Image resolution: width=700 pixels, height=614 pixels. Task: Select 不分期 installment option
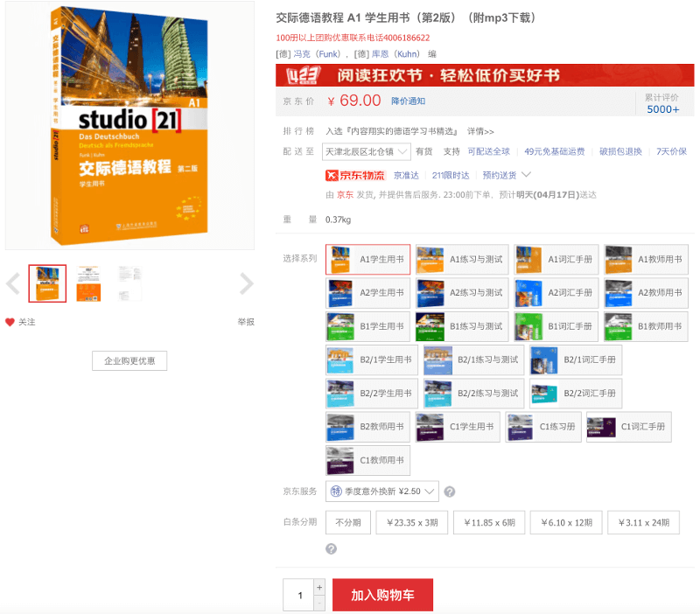point(348,522)
